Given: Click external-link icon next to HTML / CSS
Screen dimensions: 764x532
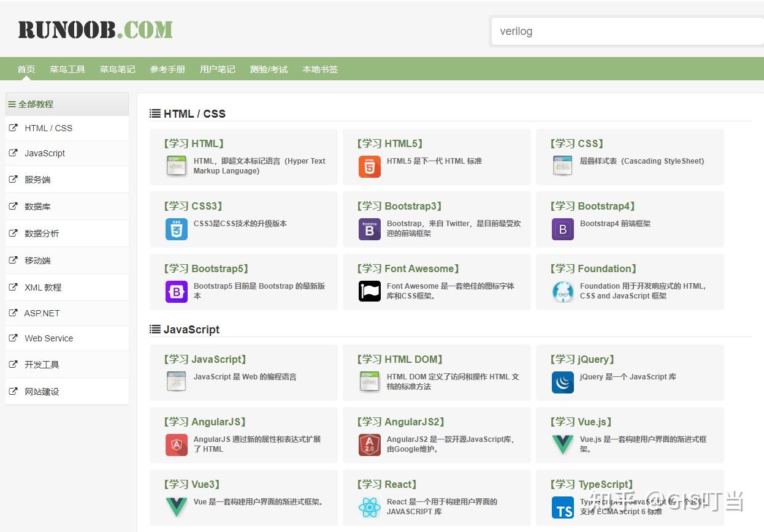Looking at the screenshot, I should [13, 127].
